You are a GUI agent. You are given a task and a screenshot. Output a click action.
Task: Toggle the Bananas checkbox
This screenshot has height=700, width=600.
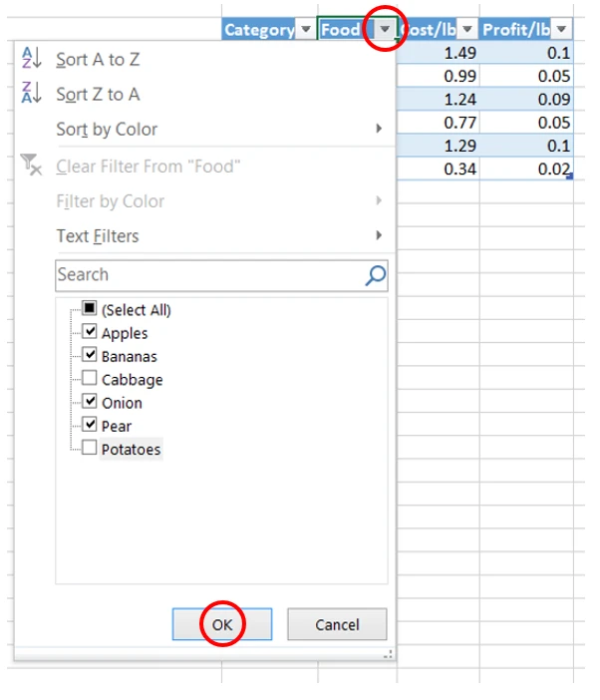point(90,356)
